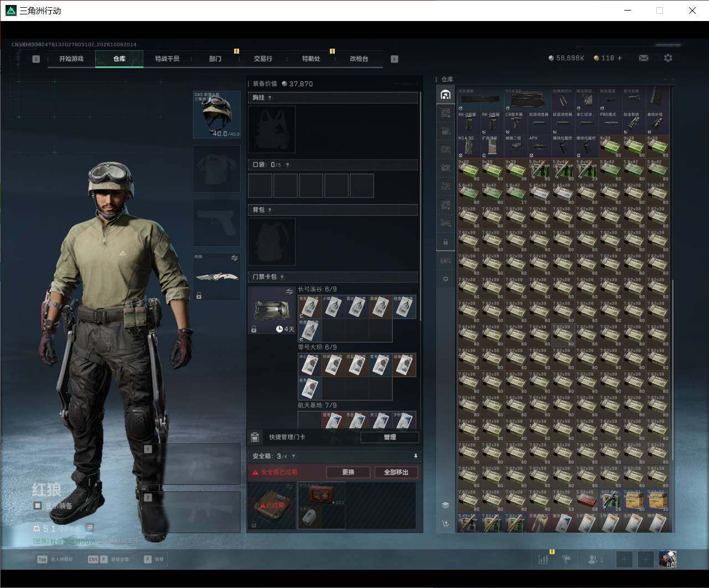
Task: Switch melee weapon via swap arrows
Action: (x=234, y=258)
